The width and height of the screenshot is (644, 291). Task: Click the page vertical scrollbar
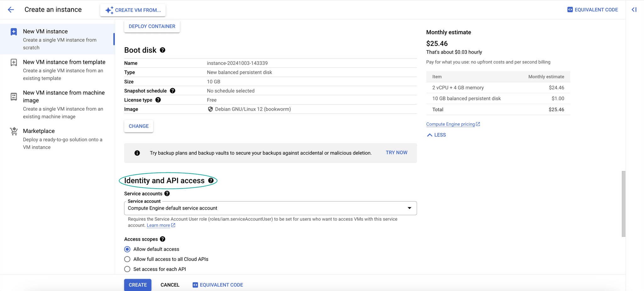(x=624, y=204)
